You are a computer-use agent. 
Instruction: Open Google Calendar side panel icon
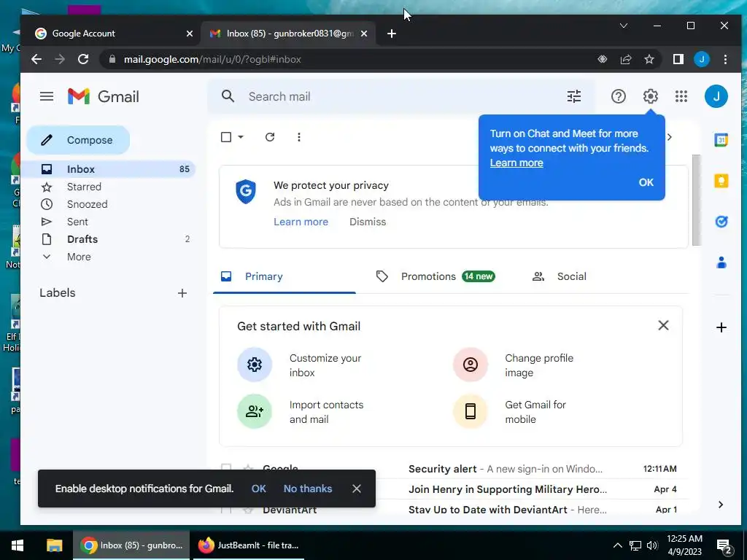coord(721,140)
